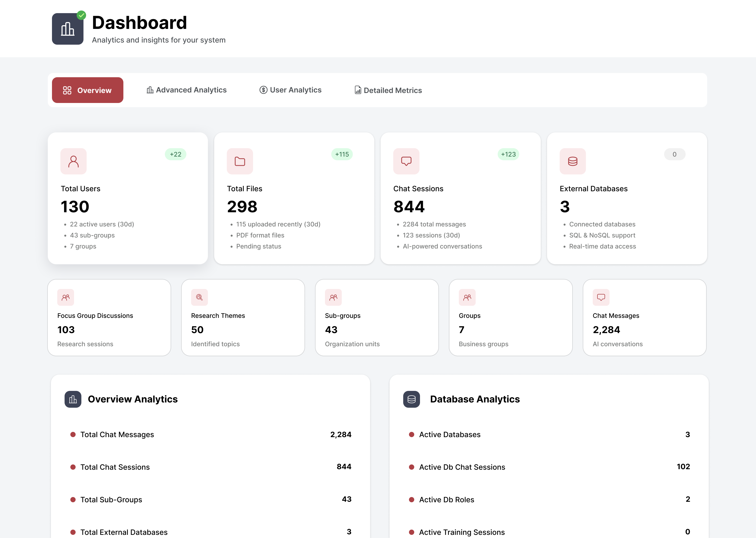
Task: Click the folder icon on Total Files card
Action: pyautogui.click(x=240, y=161)
